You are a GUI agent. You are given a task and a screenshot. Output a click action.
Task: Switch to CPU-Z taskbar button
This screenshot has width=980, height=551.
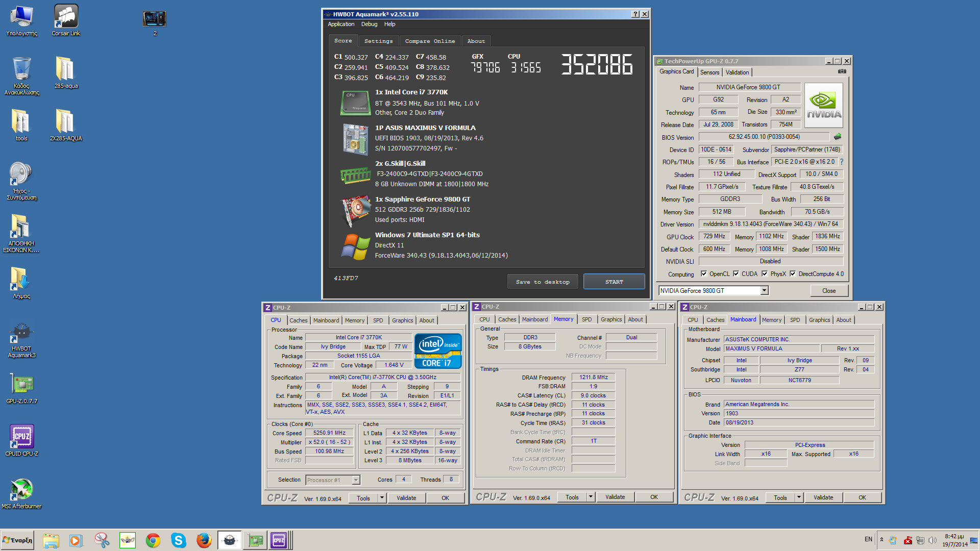pos(279,540)
